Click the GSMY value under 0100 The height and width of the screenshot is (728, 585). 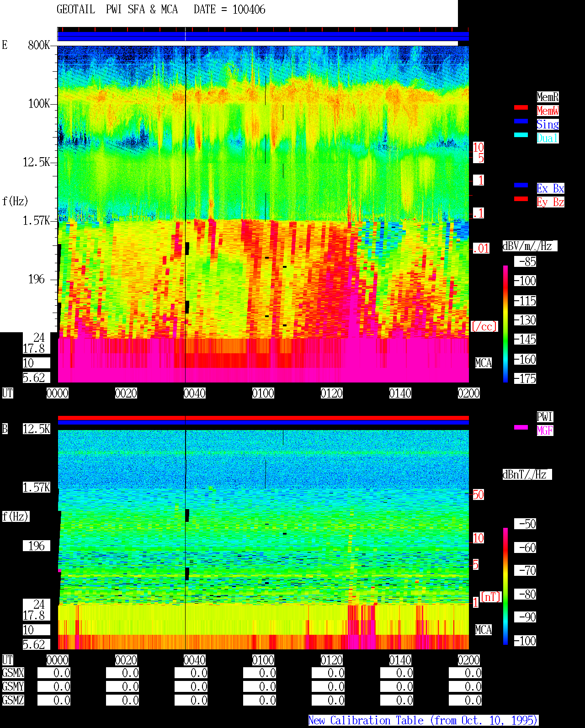(260, 686)
